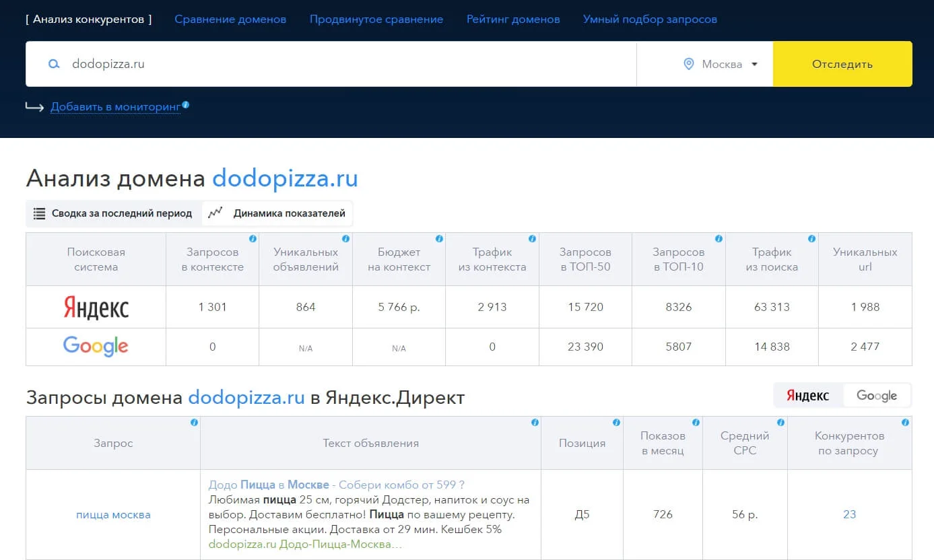Click info icon next to Добавить в мониторинг

pos(186,105)
